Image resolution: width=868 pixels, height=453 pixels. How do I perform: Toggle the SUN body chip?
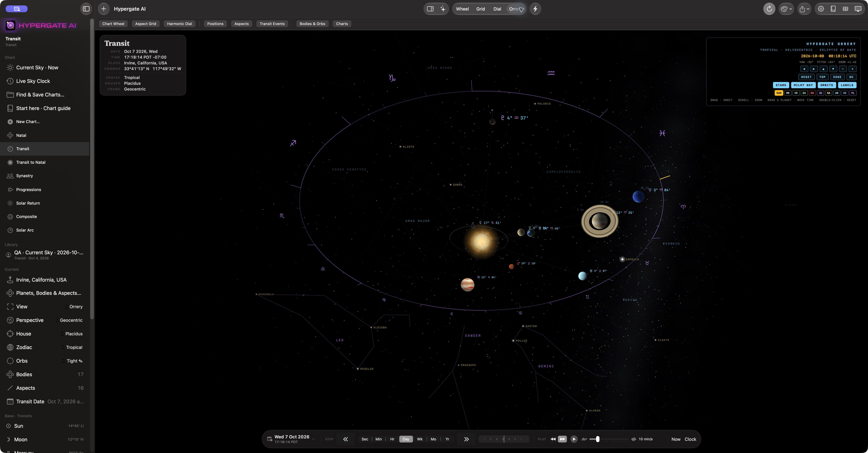pos(779,93)
